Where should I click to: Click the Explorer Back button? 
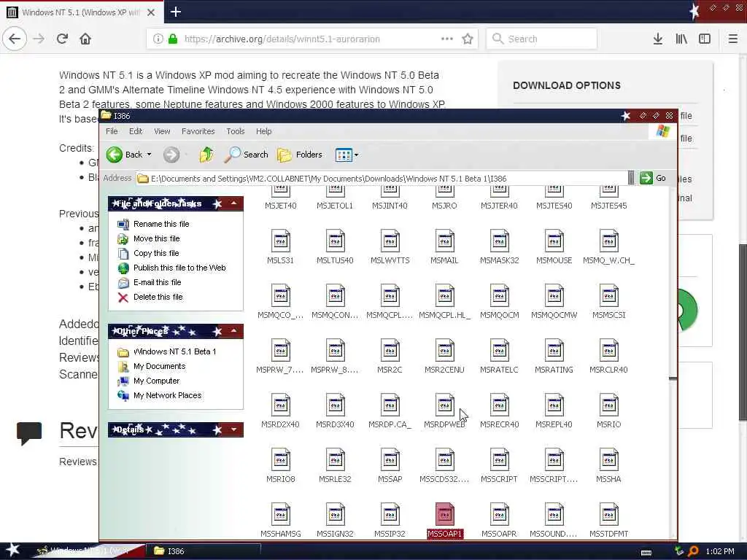click(124, 155)
